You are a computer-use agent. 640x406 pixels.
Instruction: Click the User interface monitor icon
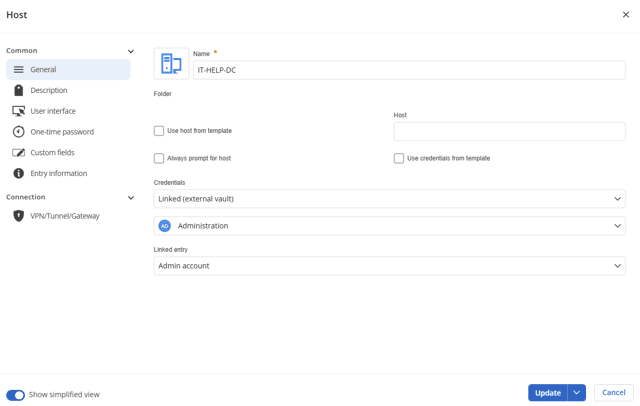click(x=18, y=111)
